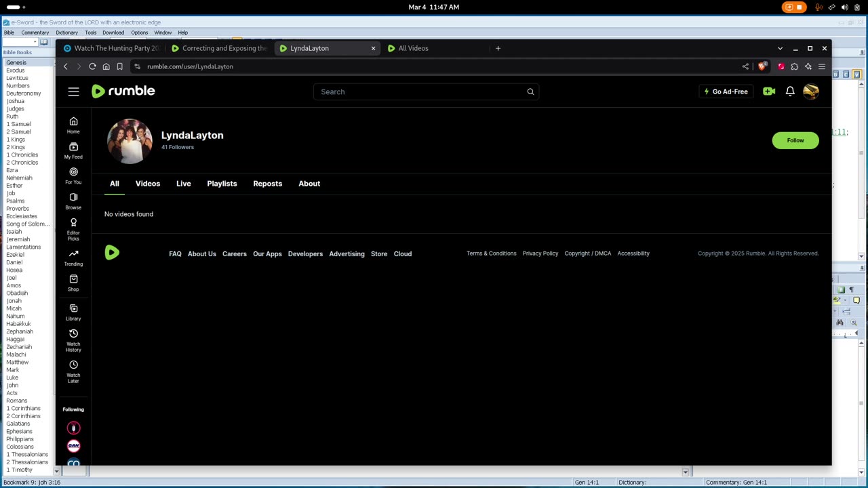
Task: Click LyndaLayton profile picture
Action: [130, 141]
